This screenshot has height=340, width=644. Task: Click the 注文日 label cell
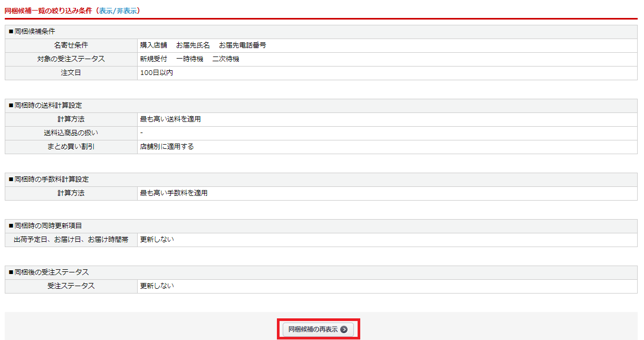point(71,73)
